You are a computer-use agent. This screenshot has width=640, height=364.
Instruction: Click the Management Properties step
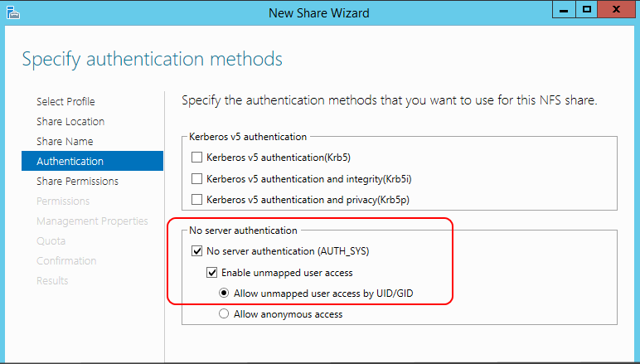[92, 221]
